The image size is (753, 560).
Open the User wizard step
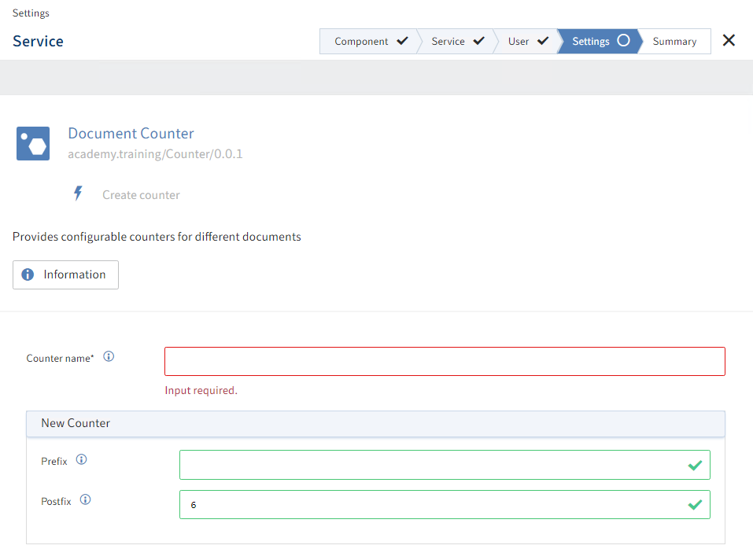coord(526,42)
